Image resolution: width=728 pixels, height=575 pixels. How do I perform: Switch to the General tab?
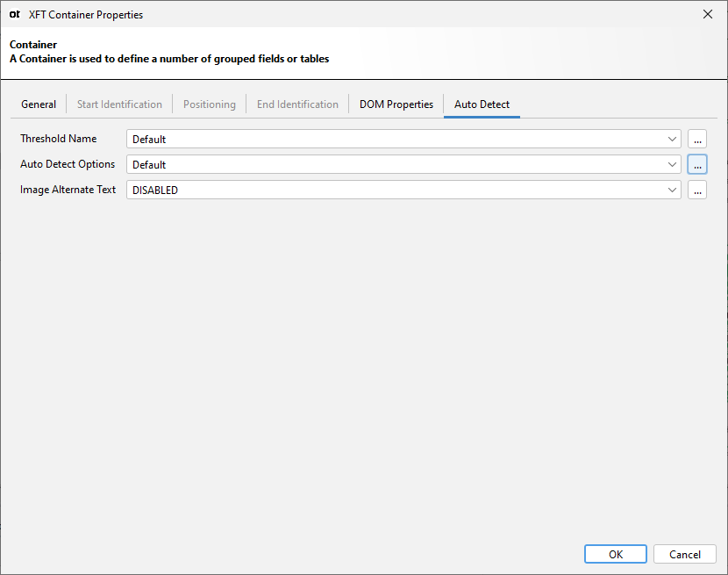pyautogui.click(x=38, y=104)
